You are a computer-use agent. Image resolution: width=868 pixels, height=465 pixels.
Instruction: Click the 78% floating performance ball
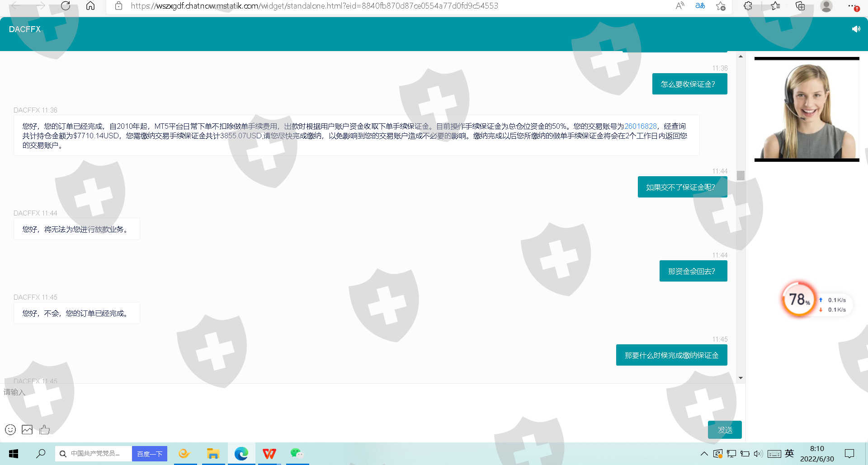point(799,299)
